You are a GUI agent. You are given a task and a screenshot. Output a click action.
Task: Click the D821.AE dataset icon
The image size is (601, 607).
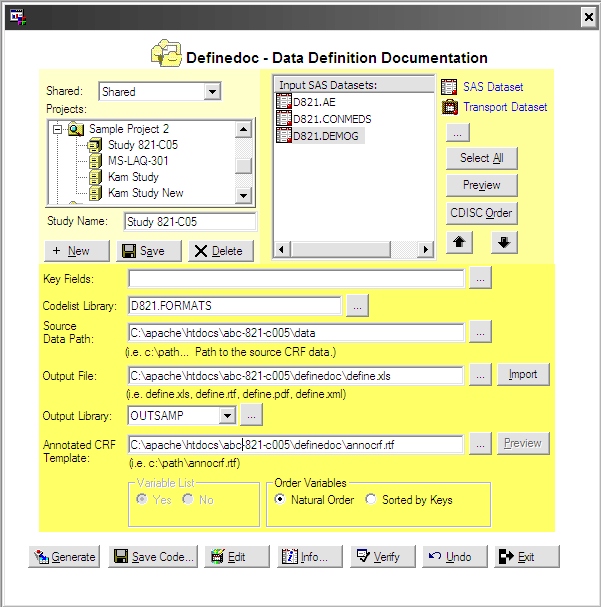(x=284, y=102)
